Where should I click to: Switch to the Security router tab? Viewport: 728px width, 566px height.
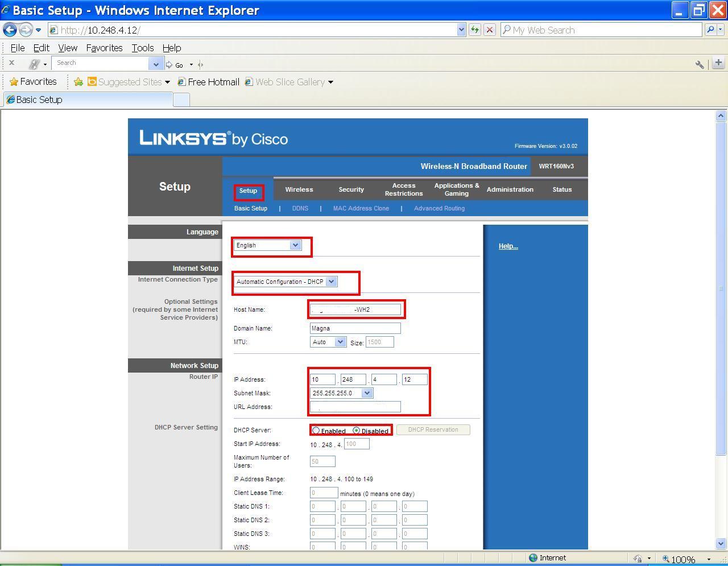point(351,189)
